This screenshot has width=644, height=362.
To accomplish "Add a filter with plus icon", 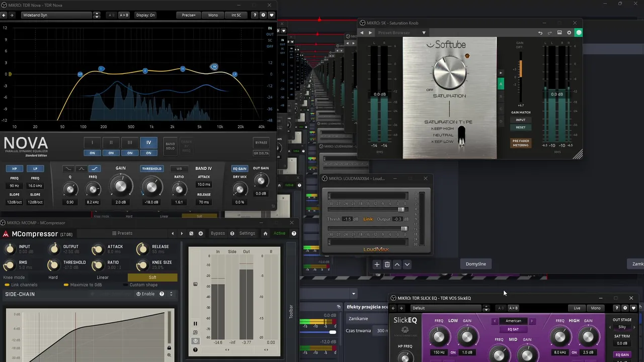I will point(377,264).
